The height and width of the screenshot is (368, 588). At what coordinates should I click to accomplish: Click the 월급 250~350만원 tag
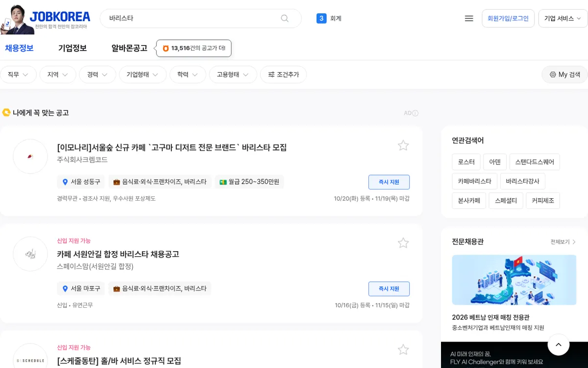[249, 182]
